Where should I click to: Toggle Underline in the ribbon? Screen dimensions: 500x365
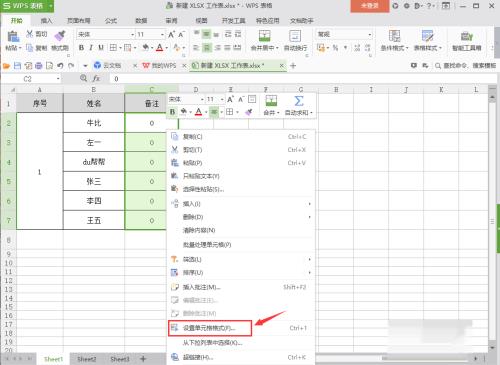coord(101,48)
